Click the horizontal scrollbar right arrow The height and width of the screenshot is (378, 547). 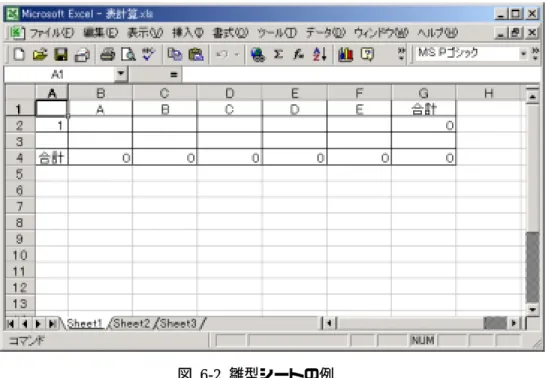[x=514, y=324]
